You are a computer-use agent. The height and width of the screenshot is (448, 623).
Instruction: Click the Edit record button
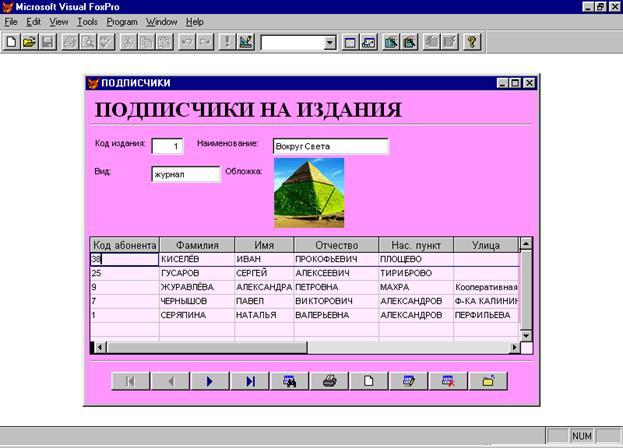coord(409,381)
